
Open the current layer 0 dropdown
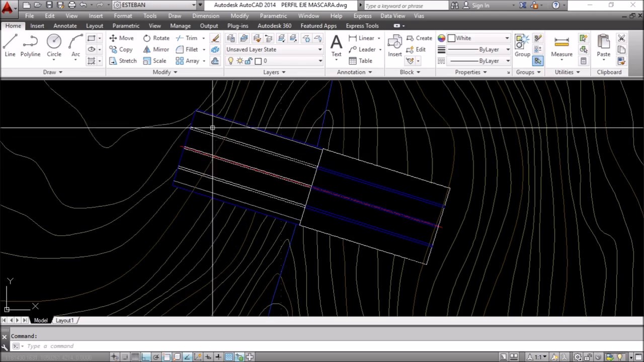[274, 61]
